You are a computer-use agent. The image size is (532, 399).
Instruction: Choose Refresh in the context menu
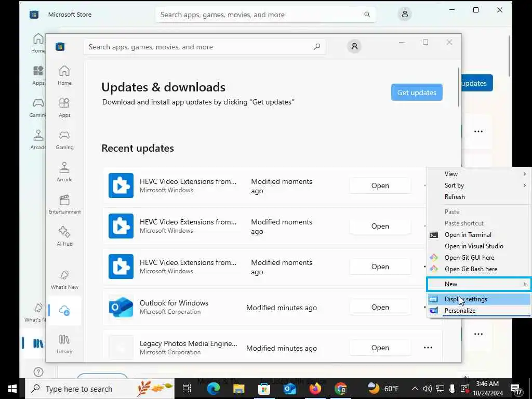pyautogui.click(x=478, y=197)
